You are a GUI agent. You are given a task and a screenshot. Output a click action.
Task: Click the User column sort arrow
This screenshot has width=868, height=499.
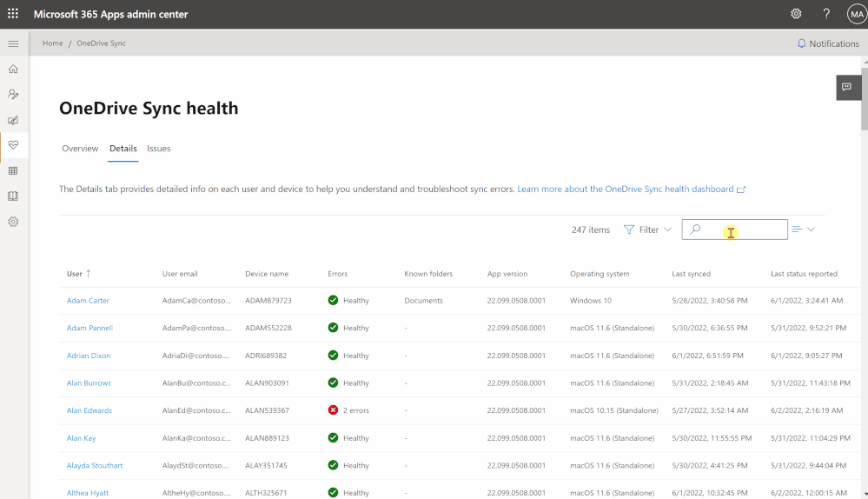(88, 274)
